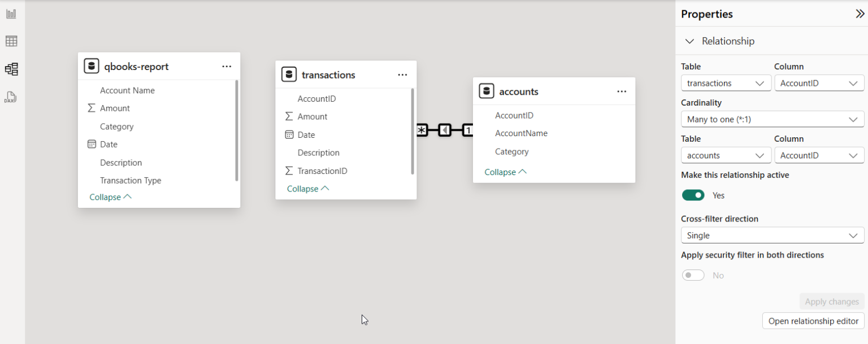Collapse the Relationship section header
This screenshot has width=868, height=344.
tap(690, 41)
